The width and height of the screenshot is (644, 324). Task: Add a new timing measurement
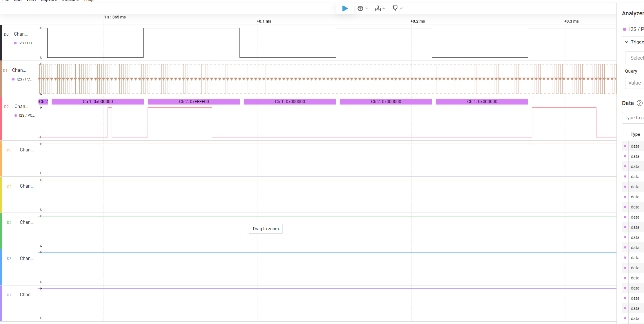point(380,8)
